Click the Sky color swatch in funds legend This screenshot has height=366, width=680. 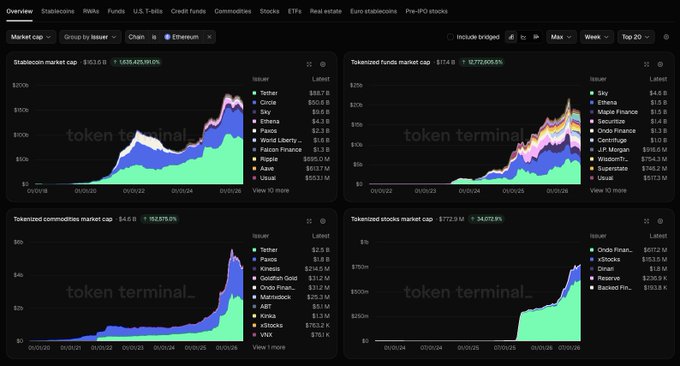[x=592, y=93]
